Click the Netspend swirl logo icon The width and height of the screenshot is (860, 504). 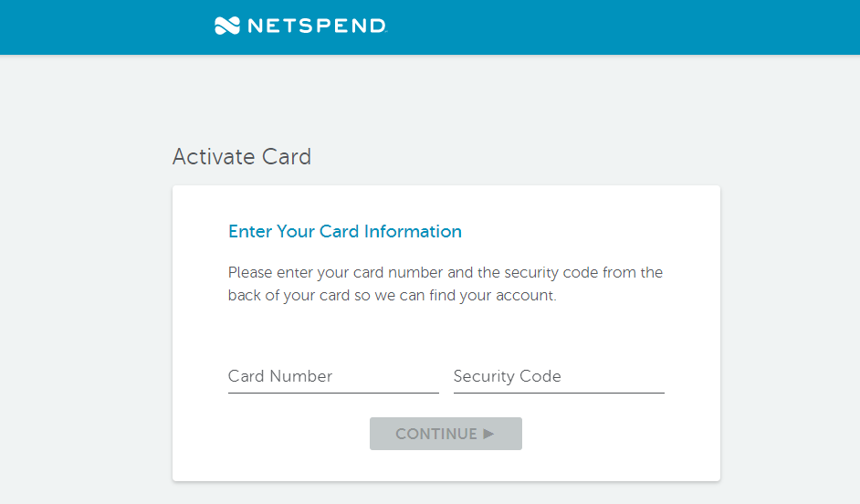[x=227, y=26]
